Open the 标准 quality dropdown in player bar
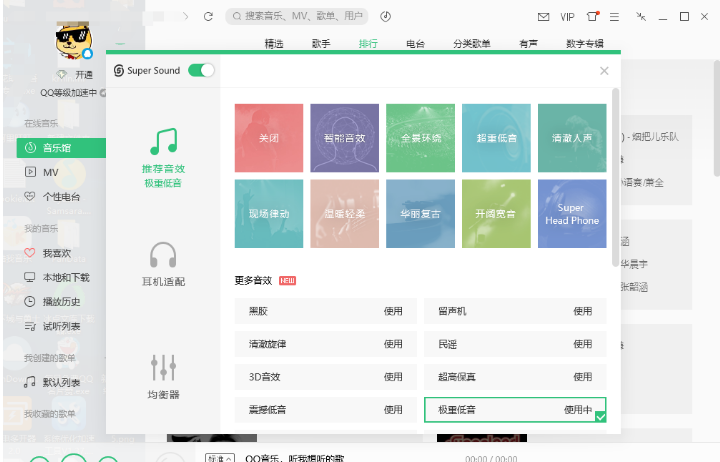The image size is (720, 462). click(220, 458)
